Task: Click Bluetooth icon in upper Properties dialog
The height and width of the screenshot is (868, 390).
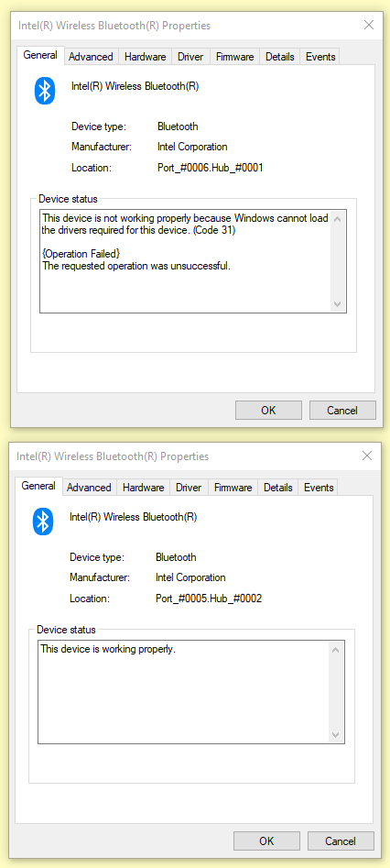Action: point(45,90)
